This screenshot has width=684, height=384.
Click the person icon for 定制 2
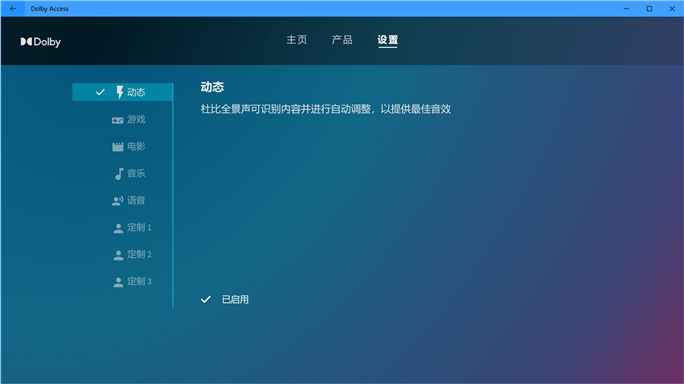tap(118, 255)
